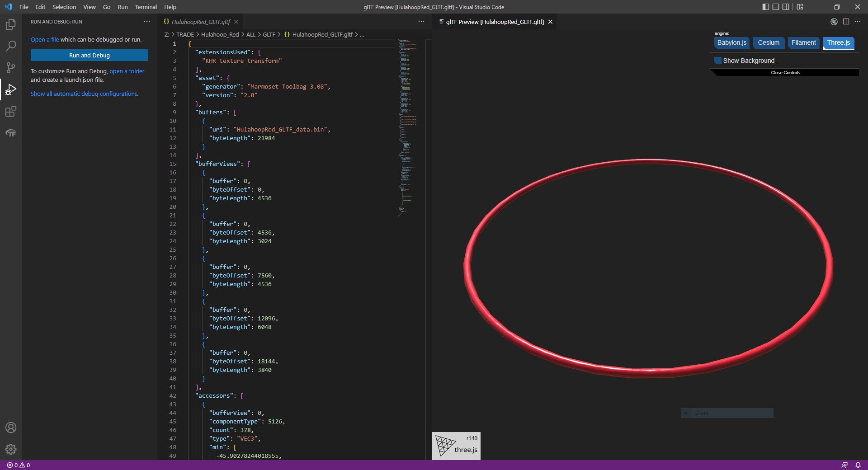
Task: Click Close Controls bar in preview
Action: pos(785,72)
